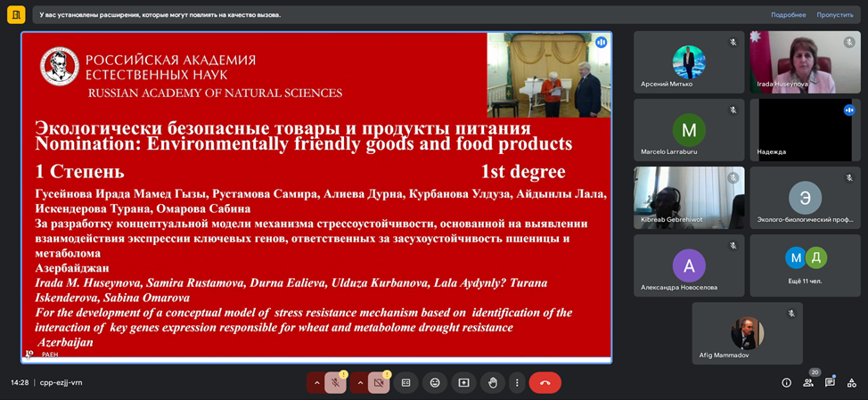Click 'RUSSIAN ACADEMY OF NATURAL SCIENCES' heading
Viewport: 868px width, 400px height.
click(215, 93)
